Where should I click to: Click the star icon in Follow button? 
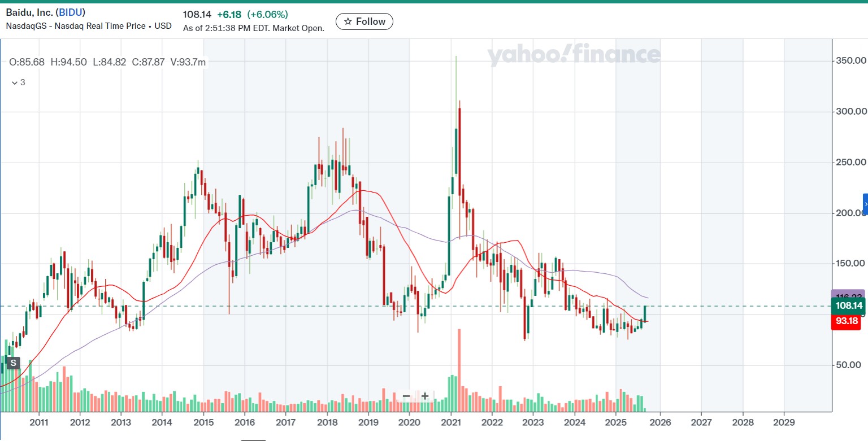(348, 21)
